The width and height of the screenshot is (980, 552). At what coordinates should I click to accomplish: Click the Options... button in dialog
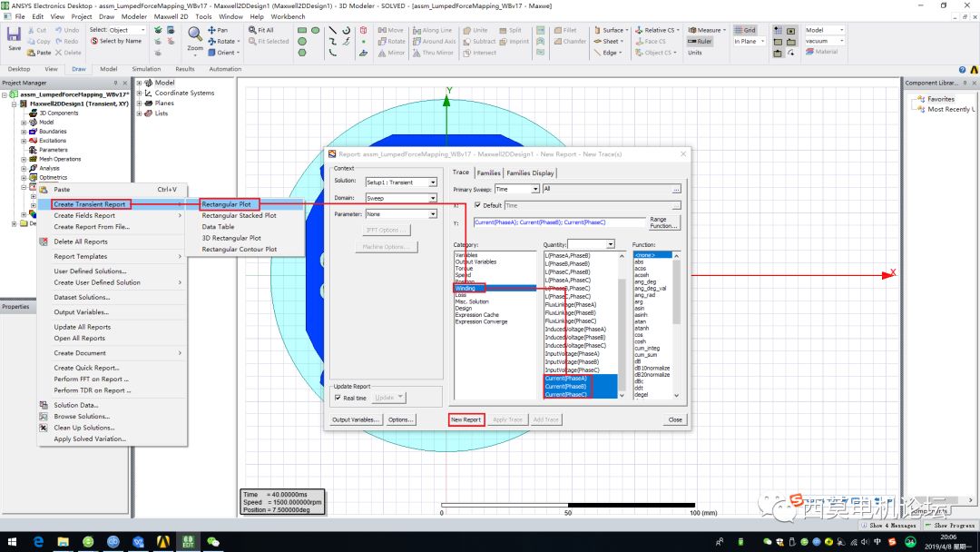401,420
